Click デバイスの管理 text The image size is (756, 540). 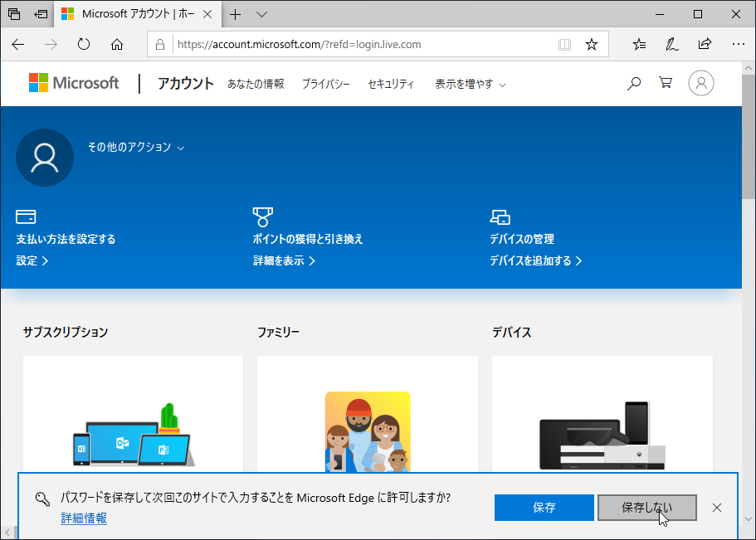522,239
